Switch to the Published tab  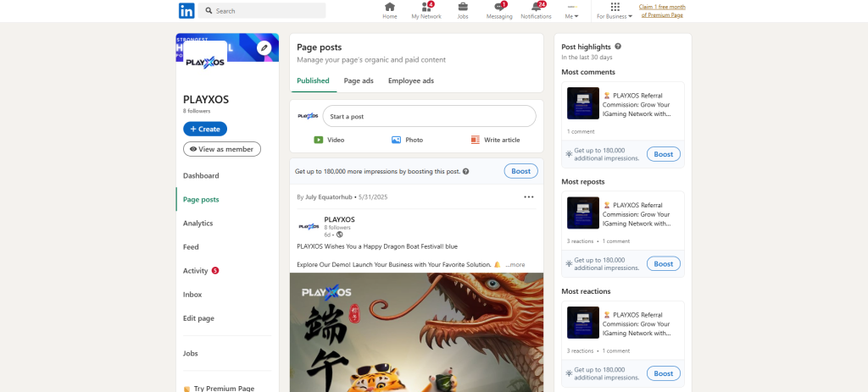tap(313, 80)
